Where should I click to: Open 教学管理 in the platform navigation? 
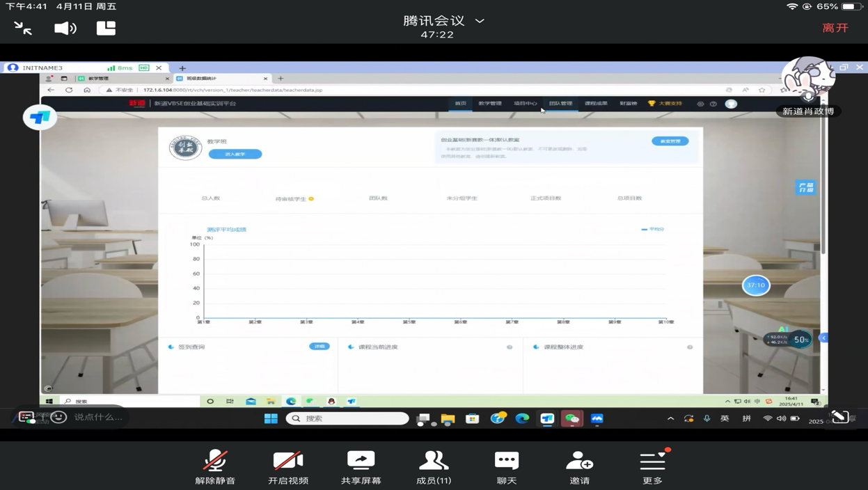click(x=489, y=104)
